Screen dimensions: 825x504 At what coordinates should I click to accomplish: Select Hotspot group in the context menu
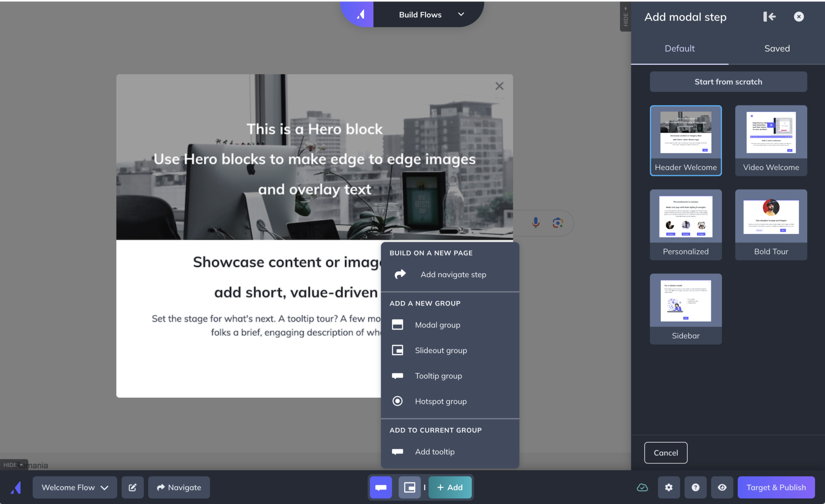(440, 401)
